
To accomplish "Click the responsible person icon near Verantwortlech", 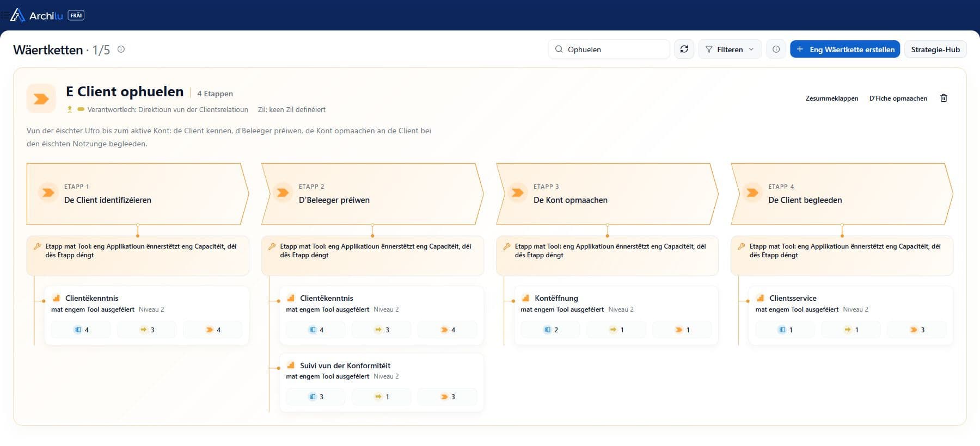I will (x=70, y=109).
